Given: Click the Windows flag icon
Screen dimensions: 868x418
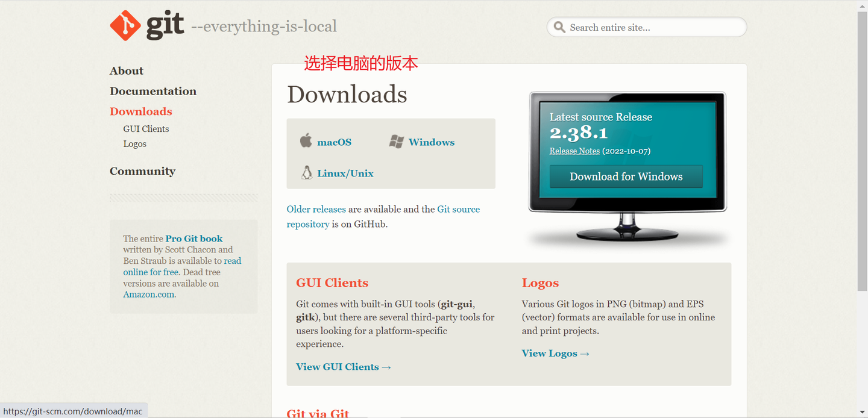Looking at the screenshot, I should tap(397, 142).
